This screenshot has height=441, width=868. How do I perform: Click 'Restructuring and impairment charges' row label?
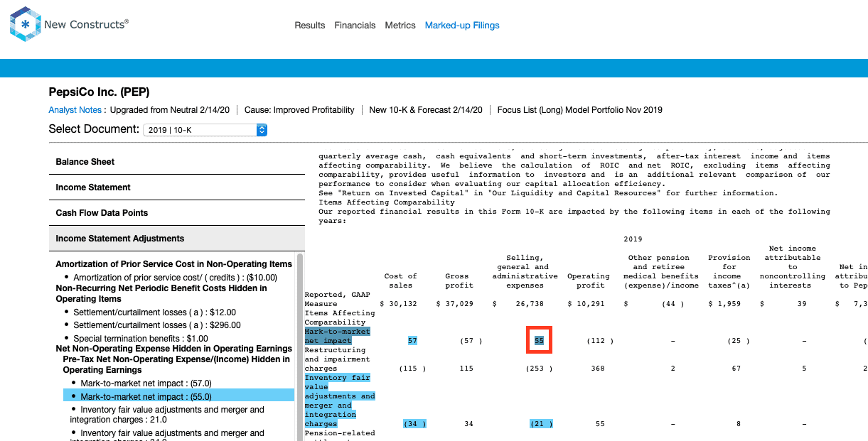click(x=337, y=359)
